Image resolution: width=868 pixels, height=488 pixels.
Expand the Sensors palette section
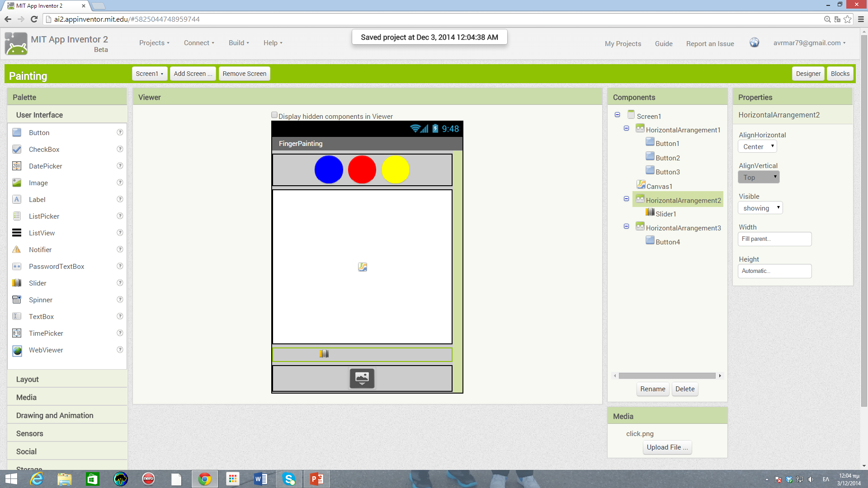(67, 433)
